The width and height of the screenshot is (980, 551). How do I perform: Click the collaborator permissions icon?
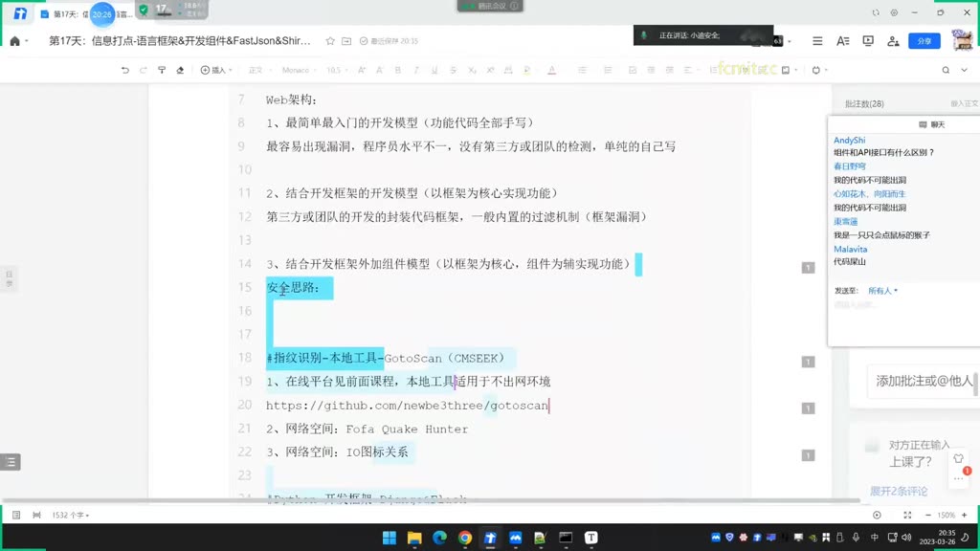893,40
